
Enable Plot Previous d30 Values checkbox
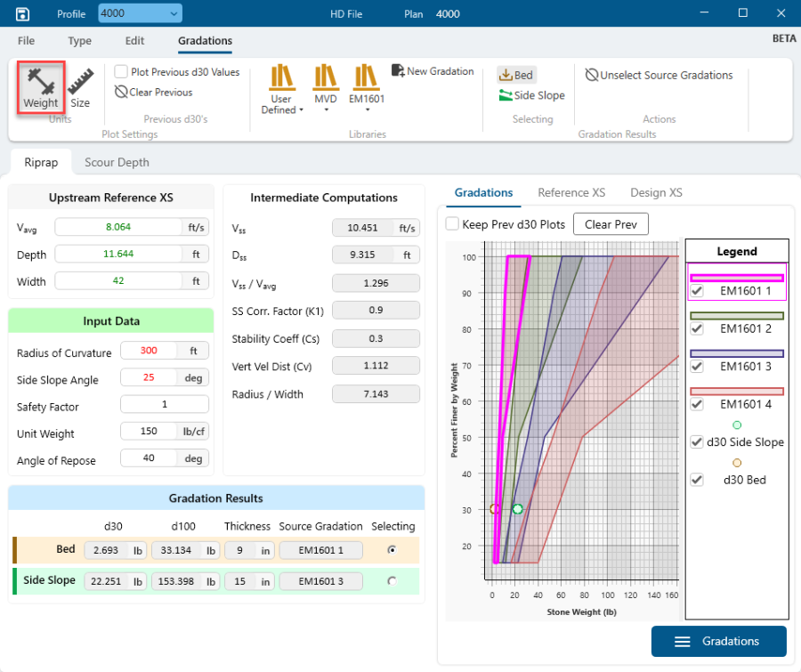(x=121, y=72)
